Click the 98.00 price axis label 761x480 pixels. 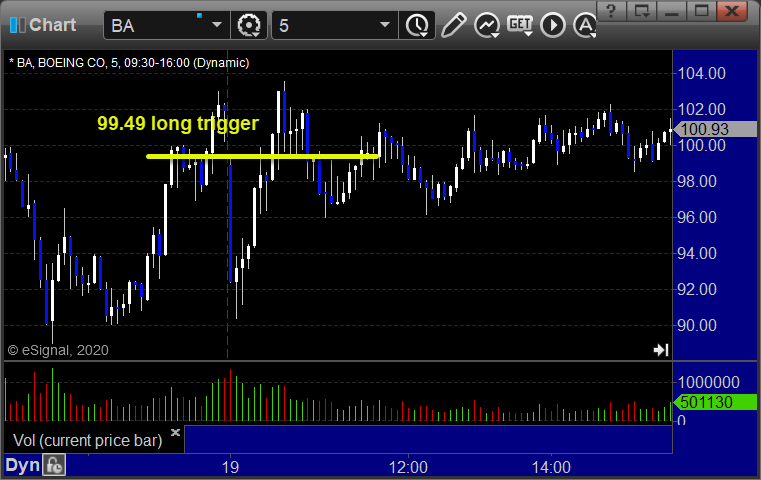click(x=697, y=182)
